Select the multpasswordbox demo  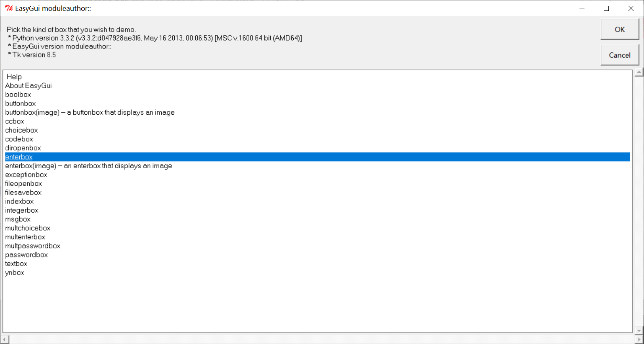[33, 246]
